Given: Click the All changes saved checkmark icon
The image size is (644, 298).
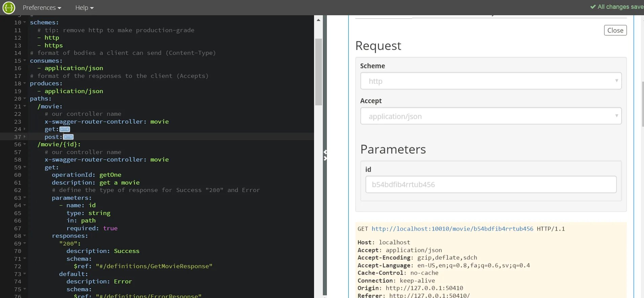Looking at the screenshot, I should click(x=593, y=7).
